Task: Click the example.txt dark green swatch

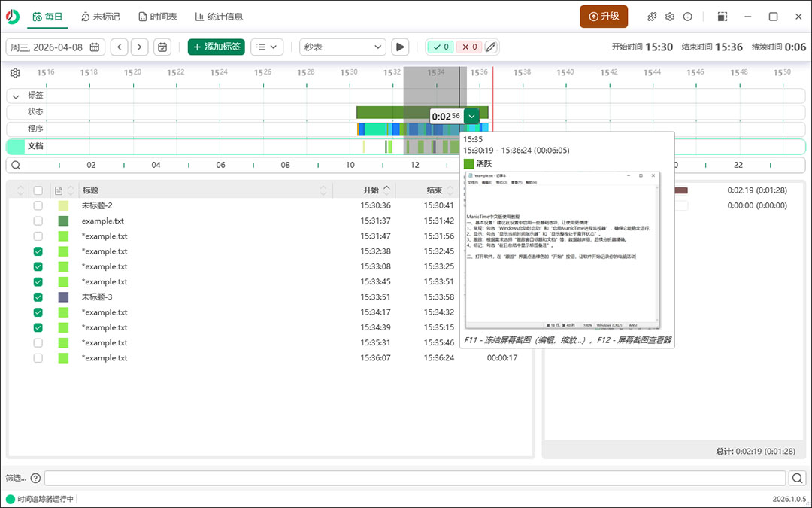Action: coord(63,221)
